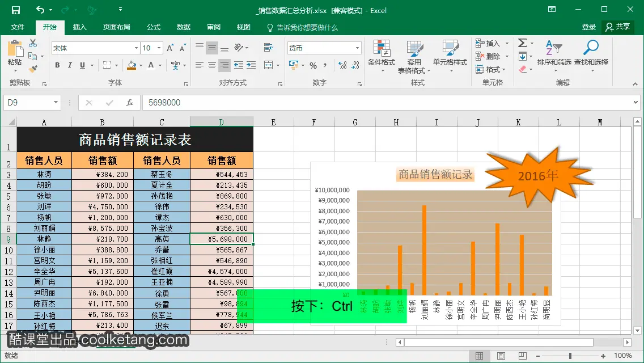Switch to Page Break Preview in status bar

point(523,356)
